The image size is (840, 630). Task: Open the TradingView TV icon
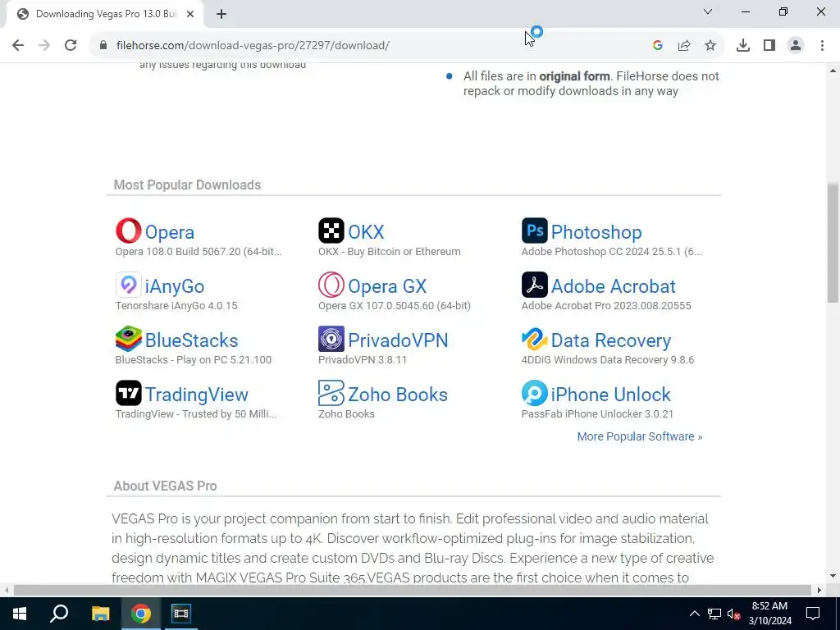[129, 393]
